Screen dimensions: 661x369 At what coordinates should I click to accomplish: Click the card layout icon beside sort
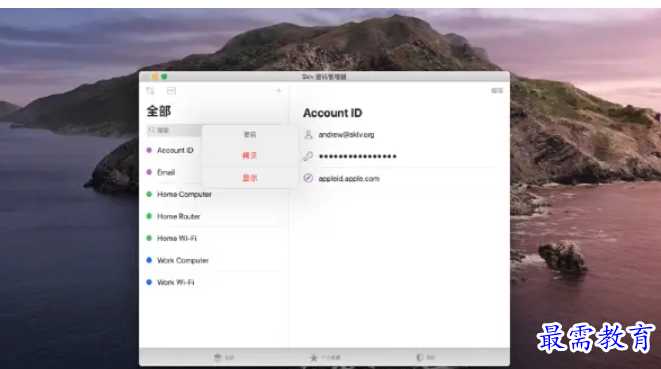[x=171, y=91]
